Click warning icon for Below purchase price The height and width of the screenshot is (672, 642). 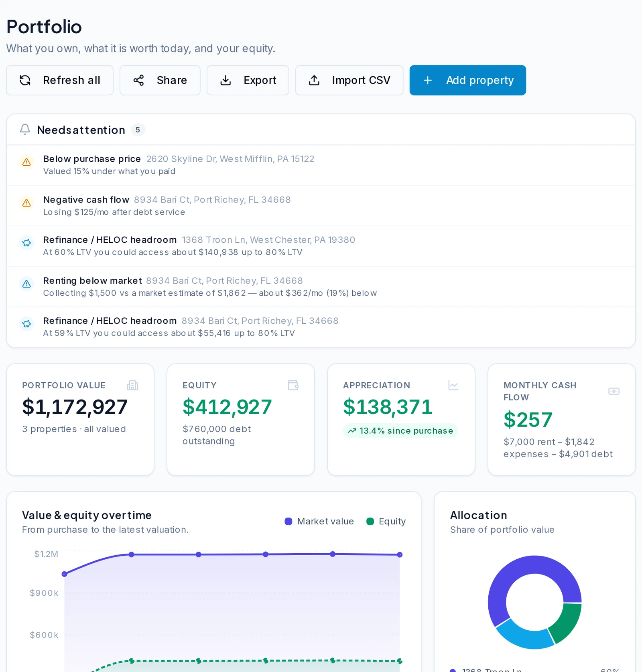[x=26, y=162]
